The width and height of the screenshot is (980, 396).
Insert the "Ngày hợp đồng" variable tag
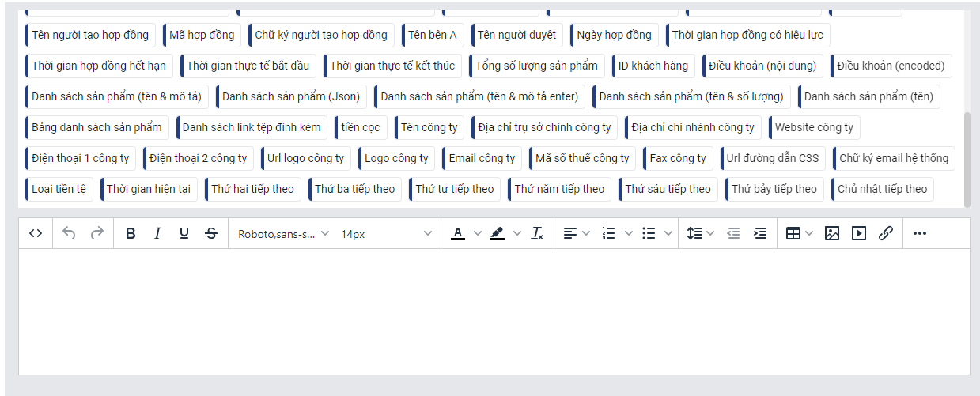click(x=614, y=35)
